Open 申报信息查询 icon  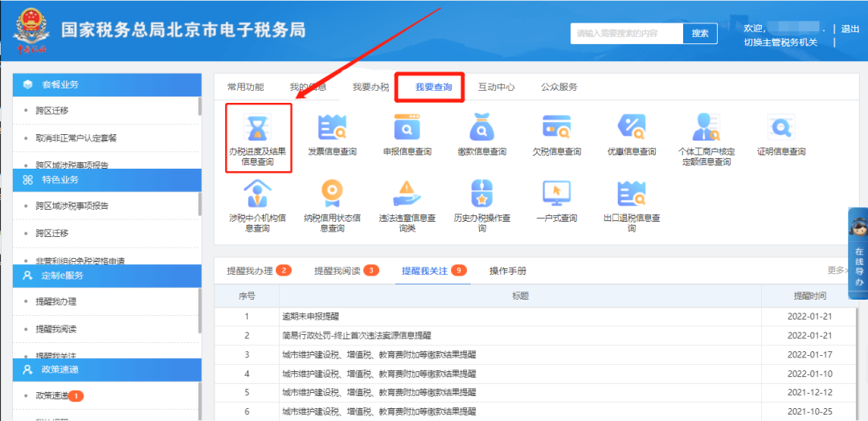[x=407, y=127]
